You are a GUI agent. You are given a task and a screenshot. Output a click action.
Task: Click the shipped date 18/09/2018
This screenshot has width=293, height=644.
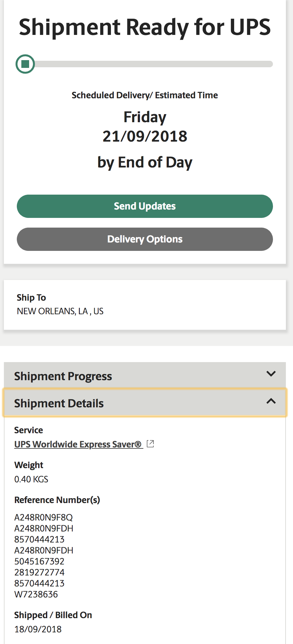(x=38, y=629)
